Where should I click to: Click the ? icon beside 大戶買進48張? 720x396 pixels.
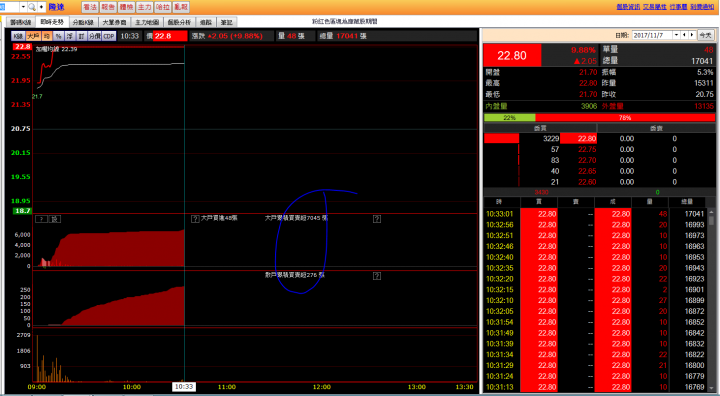click(195, 219)
